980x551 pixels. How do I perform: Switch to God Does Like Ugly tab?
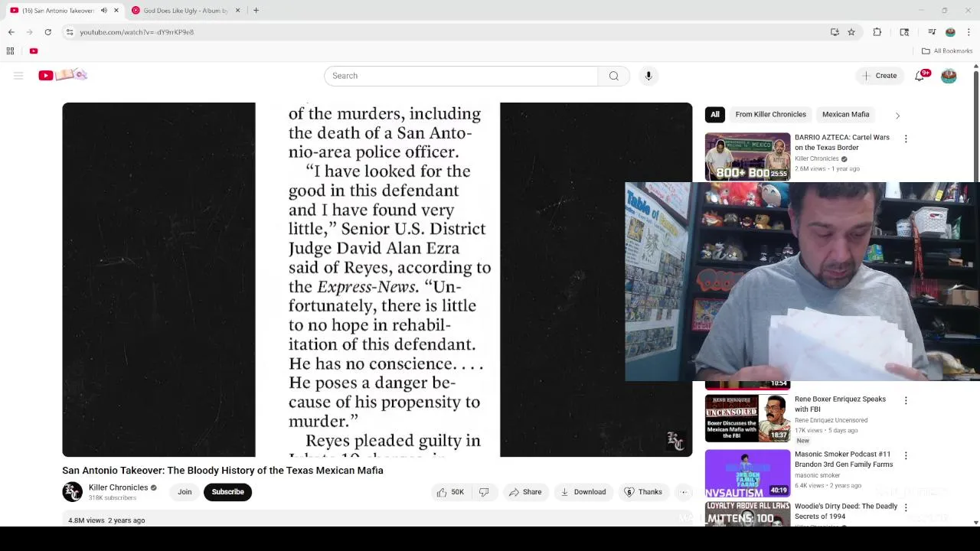185,11
